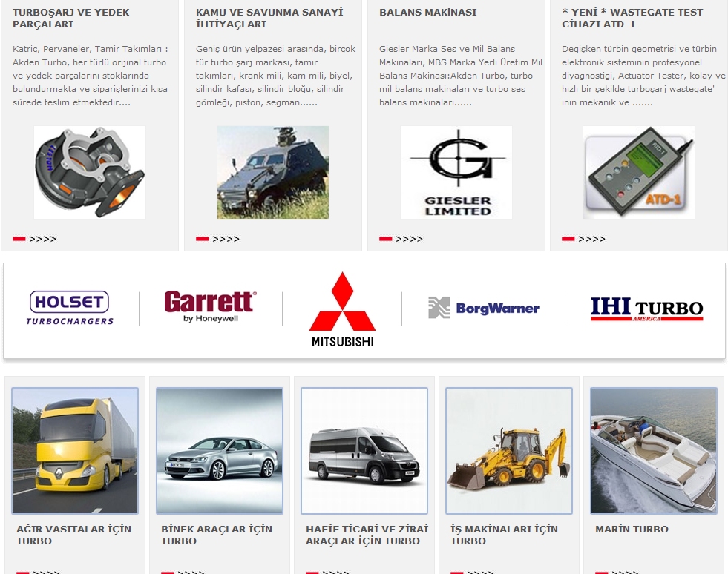Image resolution: width=728 pixels, height=574 pixels.
Task: Click >>>> under Turboşarj ve Yedek Parçaları
Action: [43, 239]
